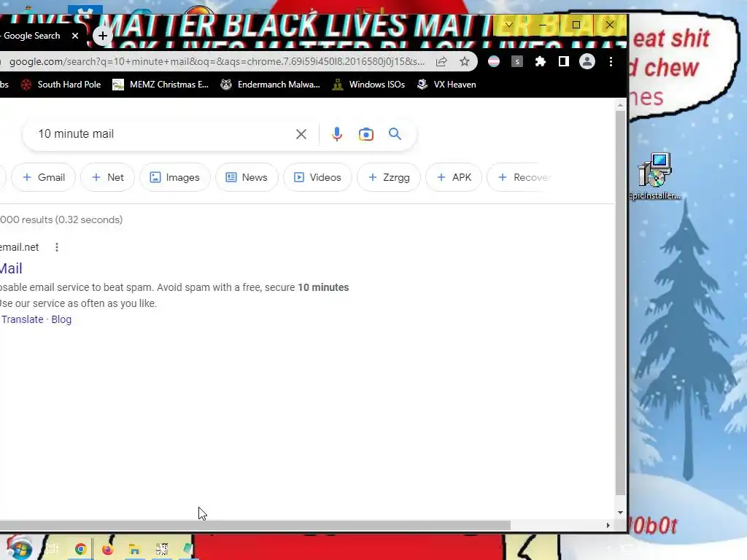Add Gmail filter chip

coord(43,177)
